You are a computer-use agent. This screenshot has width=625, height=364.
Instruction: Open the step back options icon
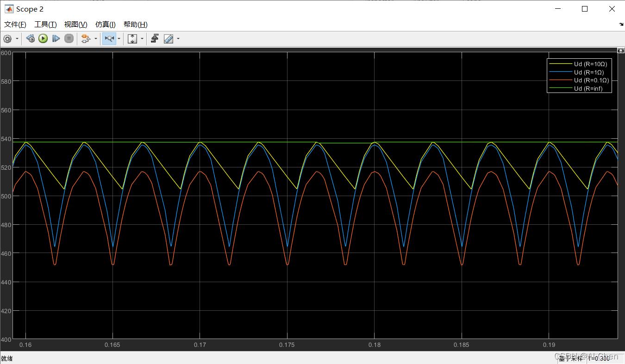pyautogui.click(x=31, y=39)
